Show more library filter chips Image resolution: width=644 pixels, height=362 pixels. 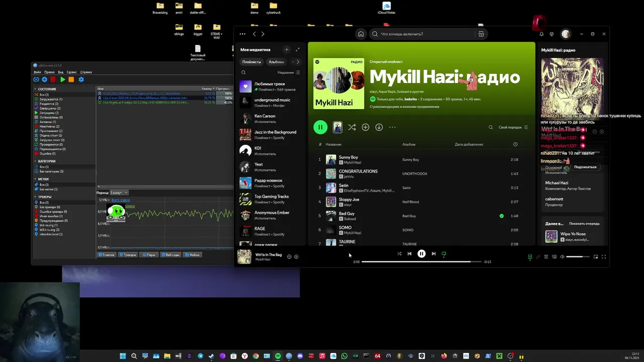297,62
